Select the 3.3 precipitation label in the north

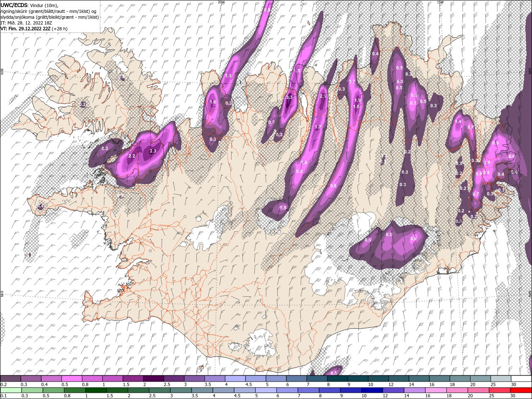(x=290, y=97)
